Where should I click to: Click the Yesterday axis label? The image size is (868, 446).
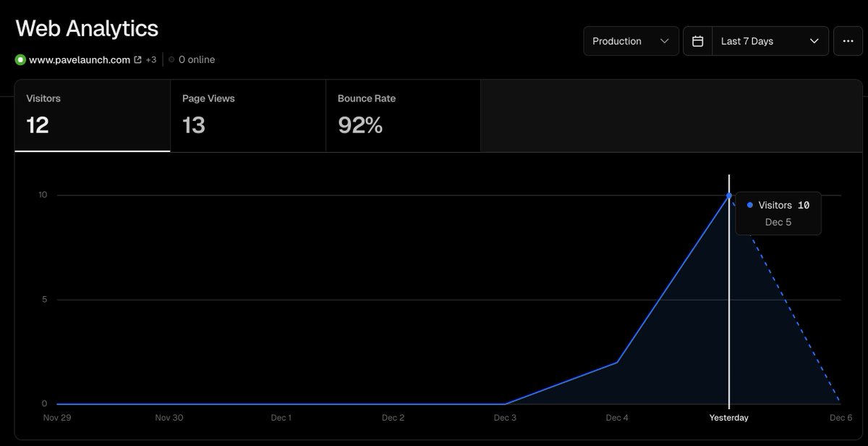click(728, 418)
